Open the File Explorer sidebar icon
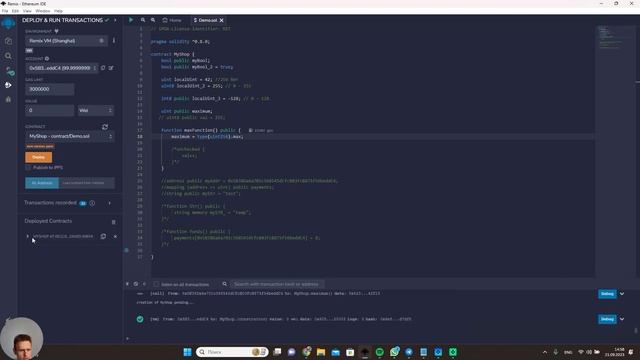Viewport: 640px width, 360px height. click(8, 41)
